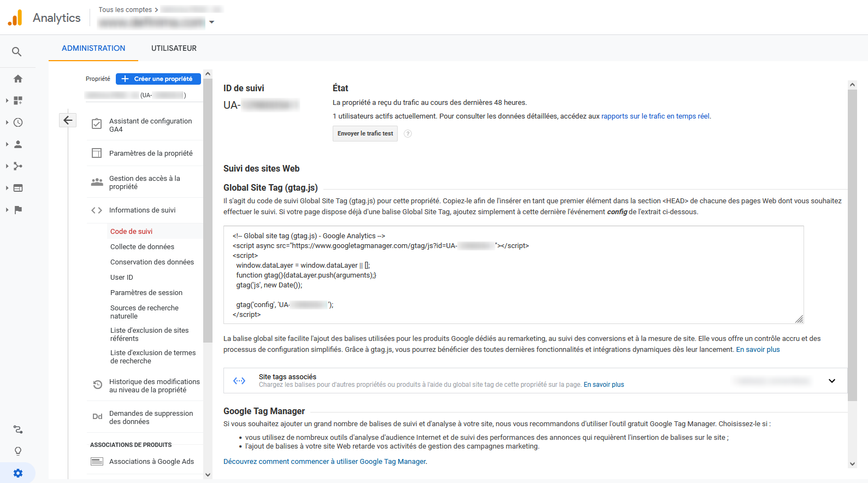Click Historique des modifications history icon
Screen dimensions: 868x483
(x=97, y=385)
